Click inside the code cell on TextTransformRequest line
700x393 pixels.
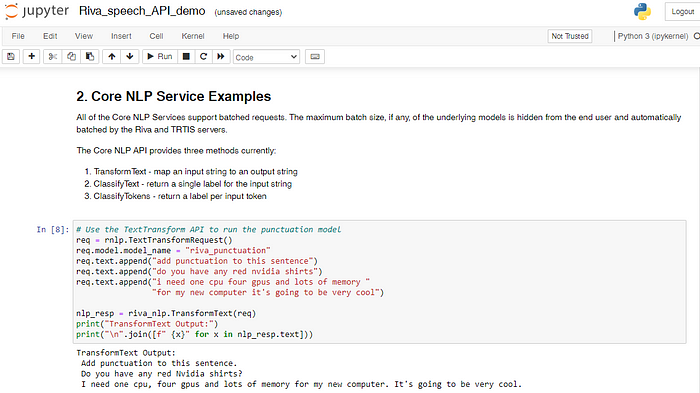tap(154, 240)
